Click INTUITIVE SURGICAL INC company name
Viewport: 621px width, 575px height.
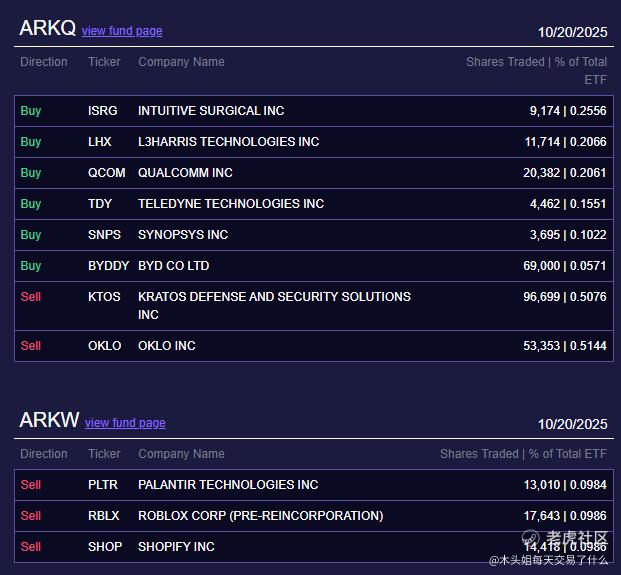(x=211, y=111)
